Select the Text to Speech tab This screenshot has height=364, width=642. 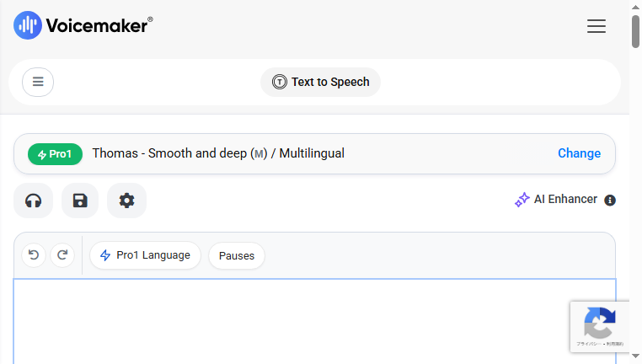point(321,82)
